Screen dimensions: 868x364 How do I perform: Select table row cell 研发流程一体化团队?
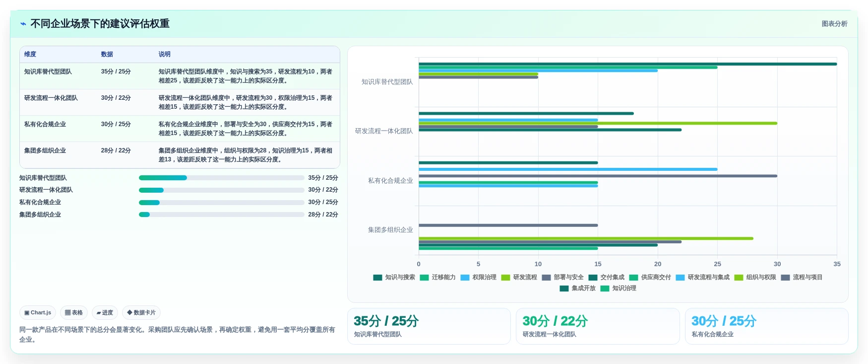[x=51, y=98]
